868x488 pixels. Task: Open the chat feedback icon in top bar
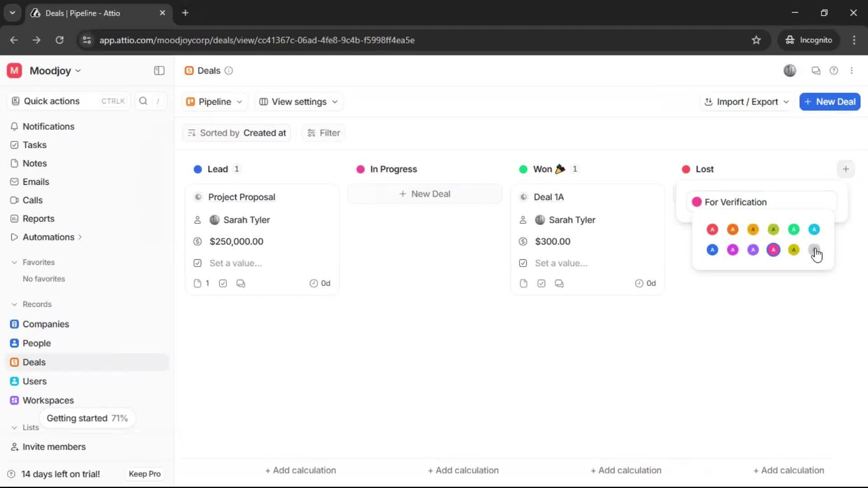point(816,70)
